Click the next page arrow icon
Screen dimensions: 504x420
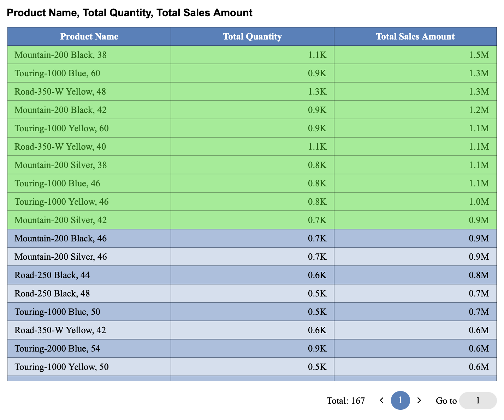pos(419,400)
